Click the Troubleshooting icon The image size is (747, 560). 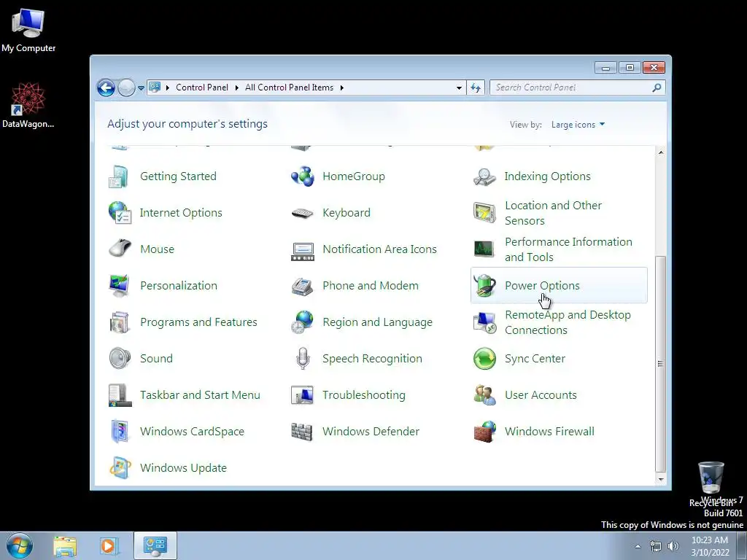coord(303,395)
